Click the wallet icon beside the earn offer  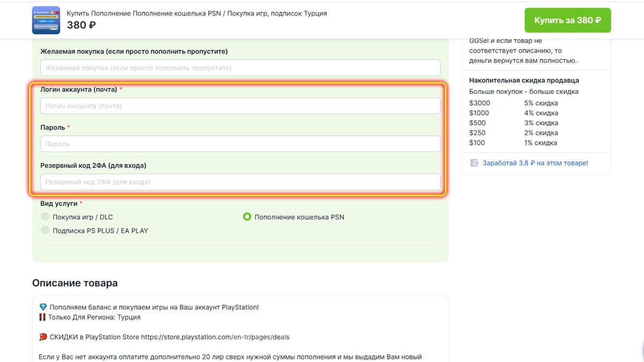474,163
